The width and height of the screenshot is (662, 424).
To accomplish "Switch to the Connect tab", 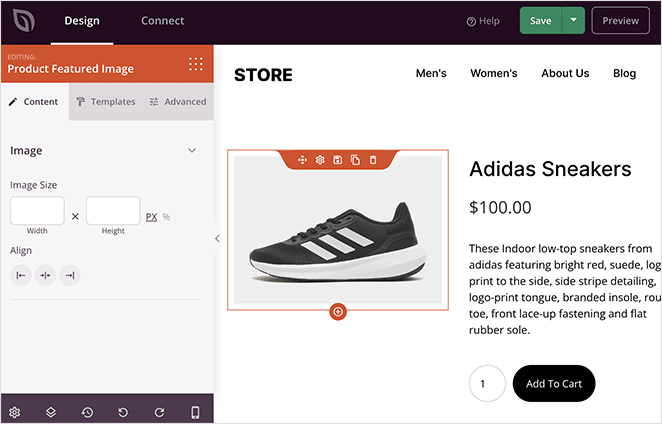I will coord(163,21).
